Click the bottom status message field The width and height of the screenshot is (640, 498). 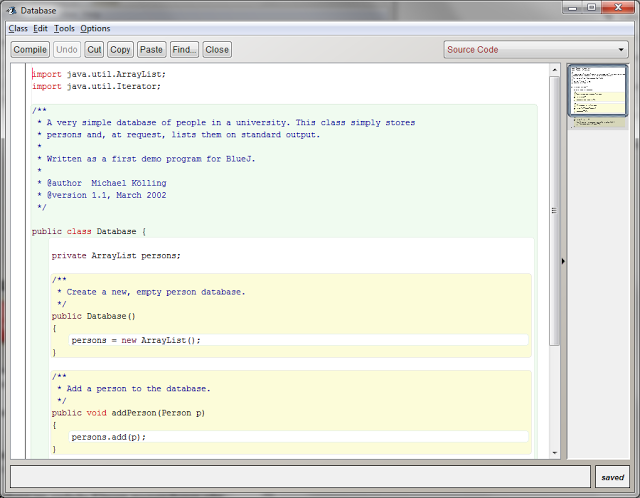pos(300,476)
